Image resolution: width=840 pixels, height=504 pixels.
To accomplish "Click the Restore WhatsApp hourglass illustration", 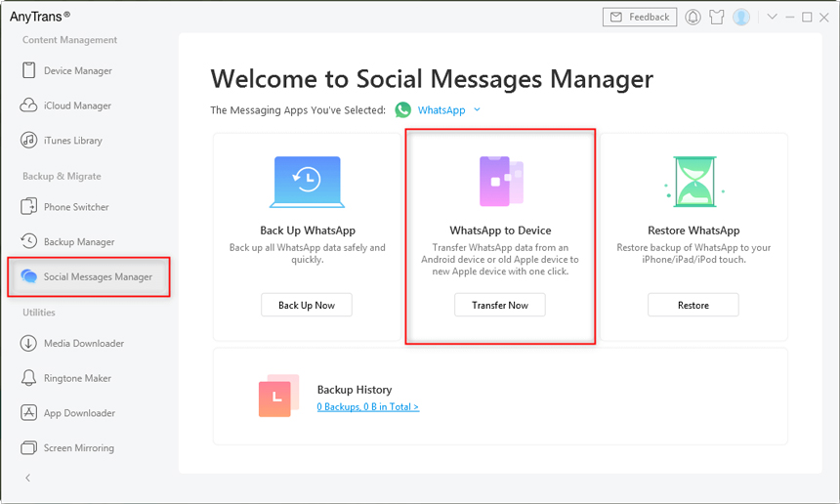I will coord(694,181).
